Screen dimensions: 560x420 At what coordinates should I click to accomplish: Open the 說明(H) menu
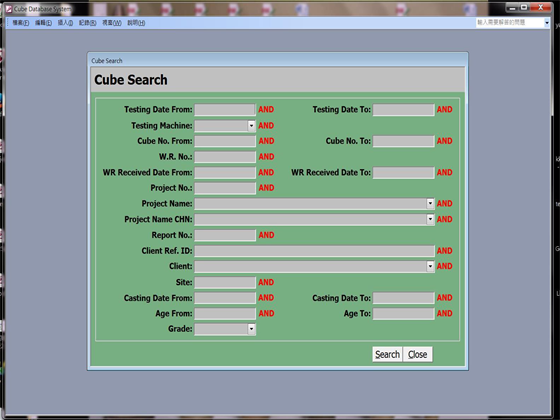(x=136, y=23)
